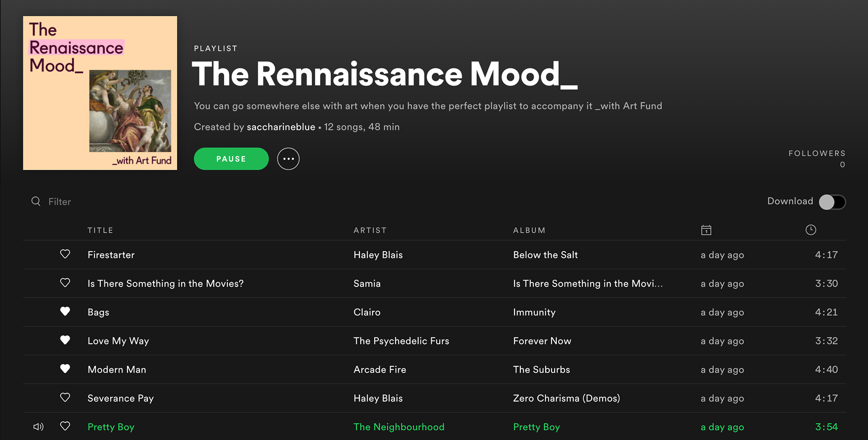Image resolution: width=868 pixels, height=440 pixels.
Task: Click the Filter search field
Action: click(60, 202)
